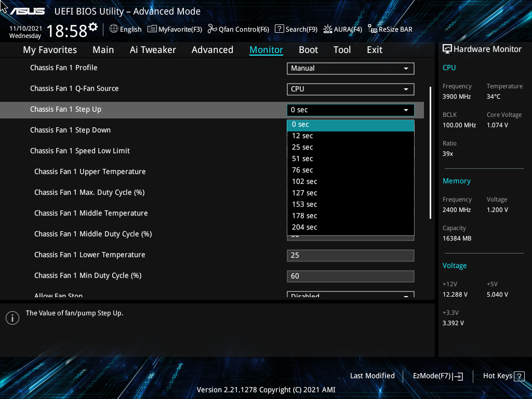Open the clock settings gear icon
The height and width of the screenshot is (399, 532).
coord(93,27)
